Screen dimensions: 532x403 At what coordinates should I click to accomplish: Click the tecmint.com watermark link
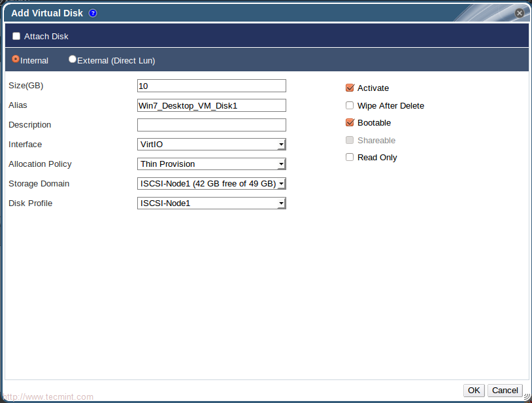click(x=48, y=397)
